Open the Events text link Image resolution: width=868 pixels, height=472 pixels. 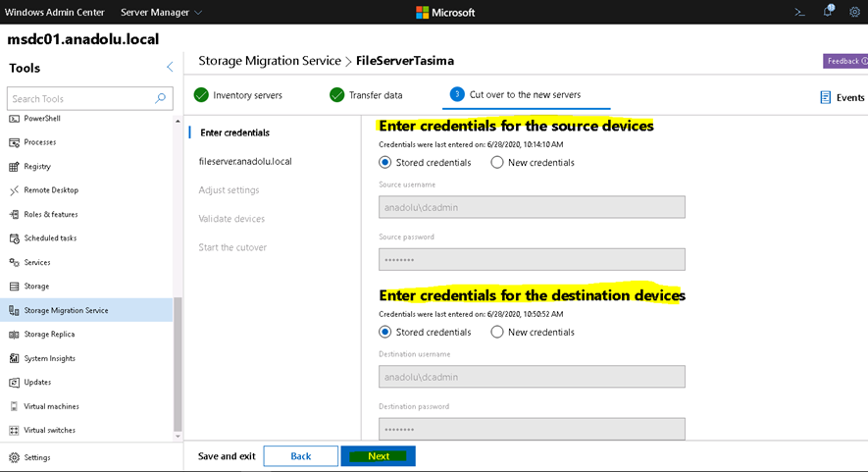tap(850, 97)
